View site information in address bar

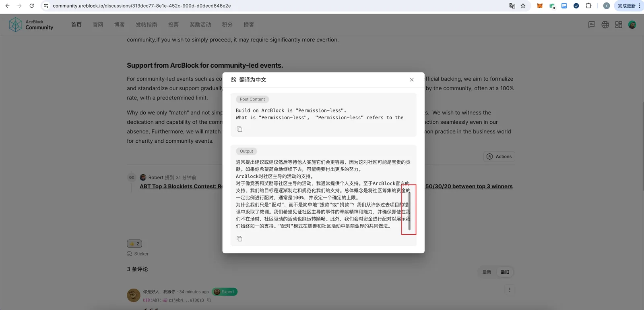[x=46, y=6]
